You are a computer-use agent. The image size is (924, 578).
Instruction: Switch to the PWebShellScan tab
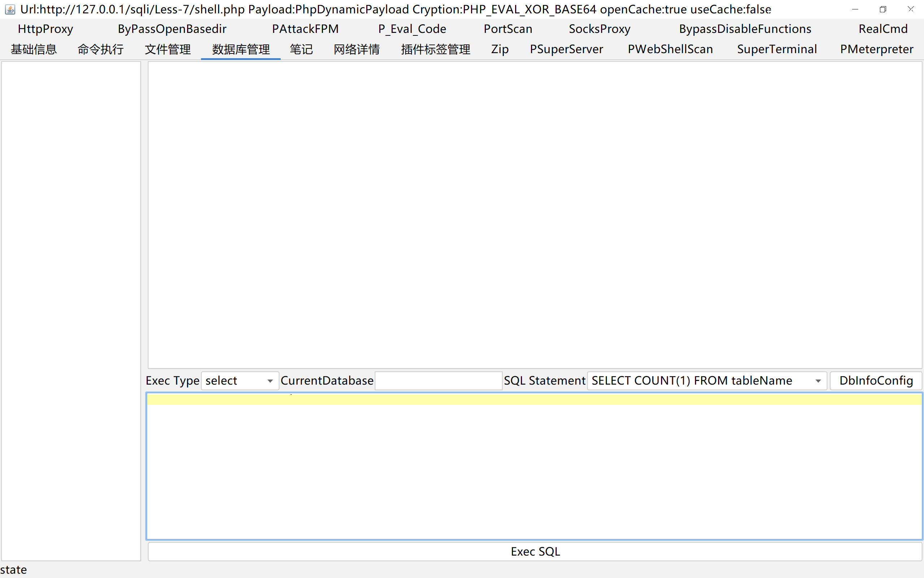670,49
